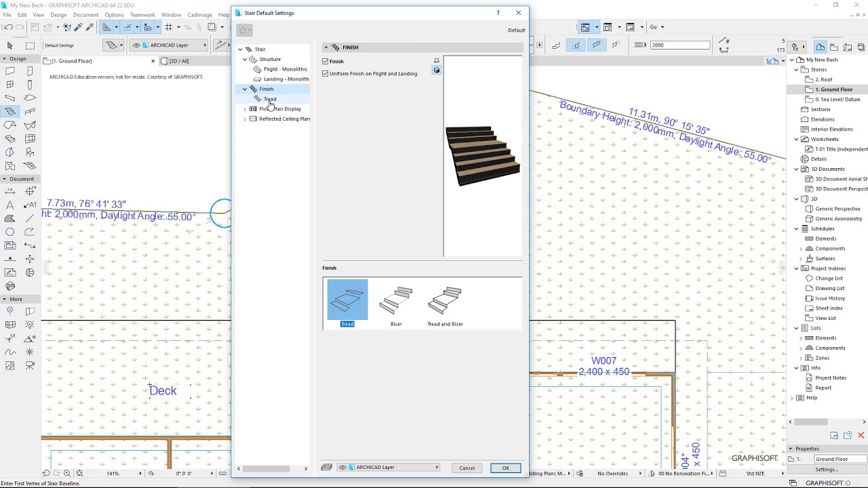Toggle the snap guides button in the toolbar
The image size is (868, 488).
(127, 27)
